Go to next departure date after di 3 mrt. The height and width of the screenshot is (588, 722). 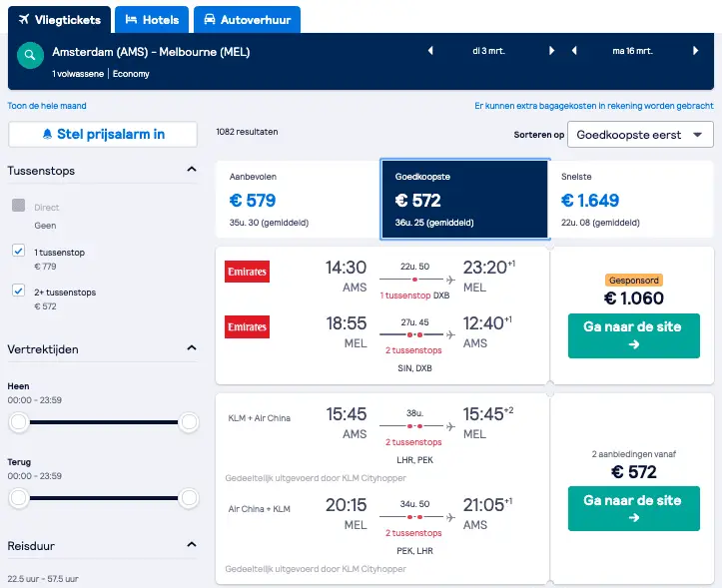tap(551, 51)
